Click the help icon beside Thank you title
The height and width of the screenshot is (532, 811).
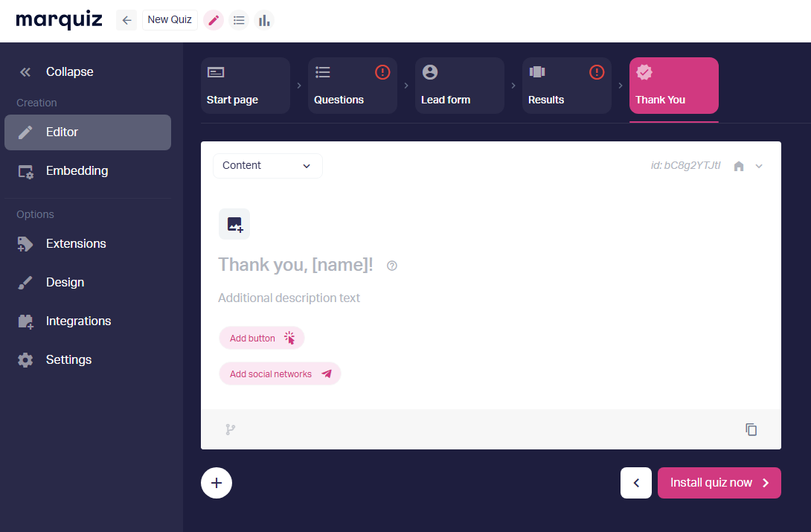[392, 266]
